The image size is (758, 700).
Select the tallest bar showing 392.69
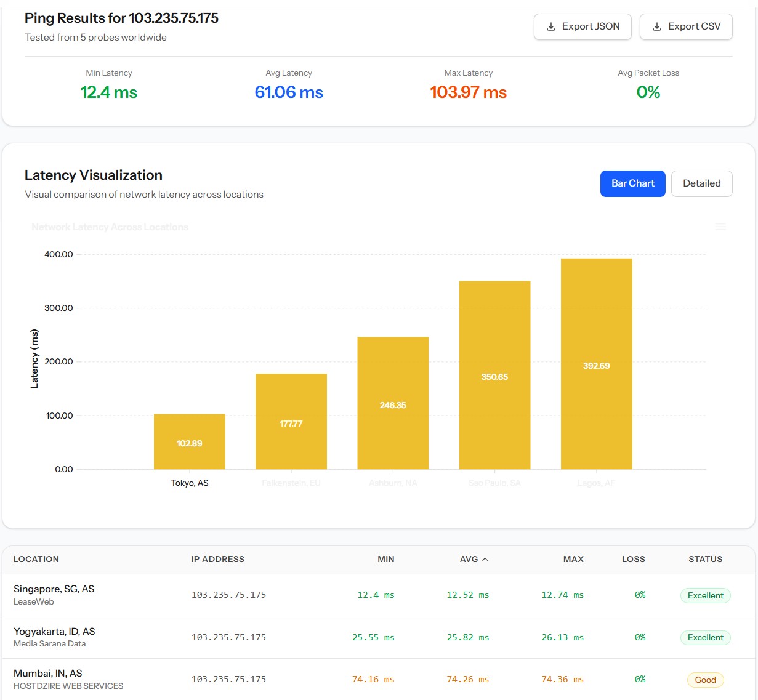[596, 364]
